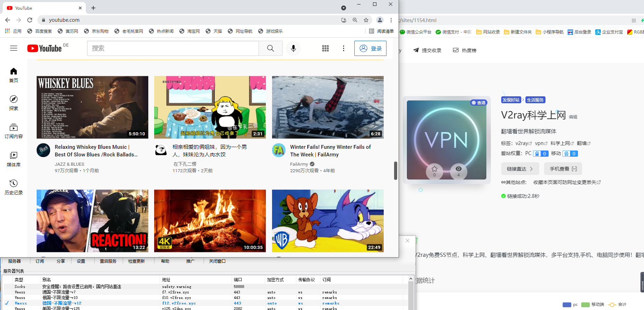Screen dimensions: 644x310
Task: Toggle pc legend in statistics chart
Action: tap(570, 304)
